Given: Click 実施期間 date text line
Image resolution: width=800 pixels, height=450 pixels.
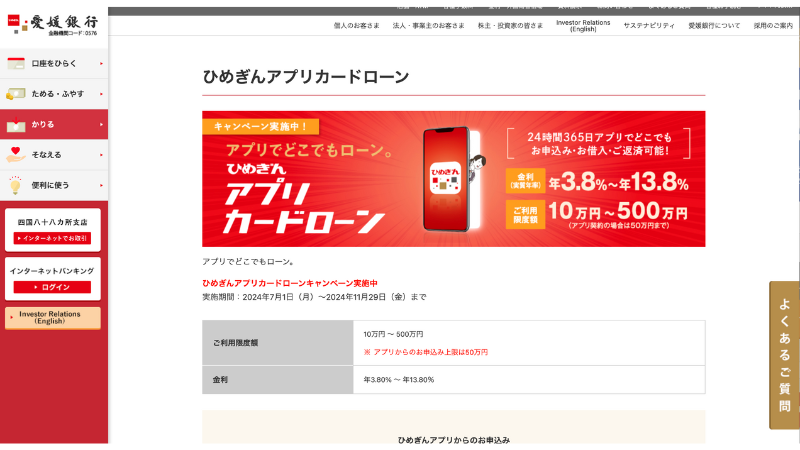Looking at the screenshot, I should 314,297.
